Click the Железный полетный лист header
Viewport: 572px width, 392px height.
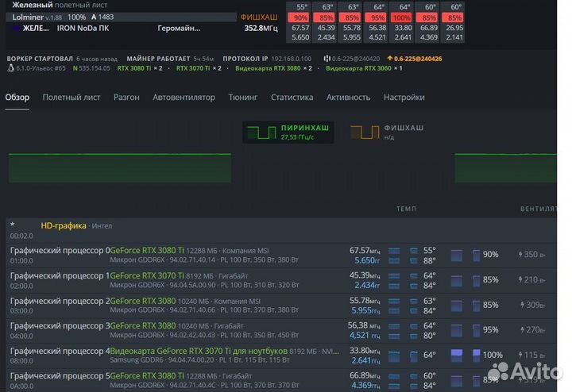(60, 5)
